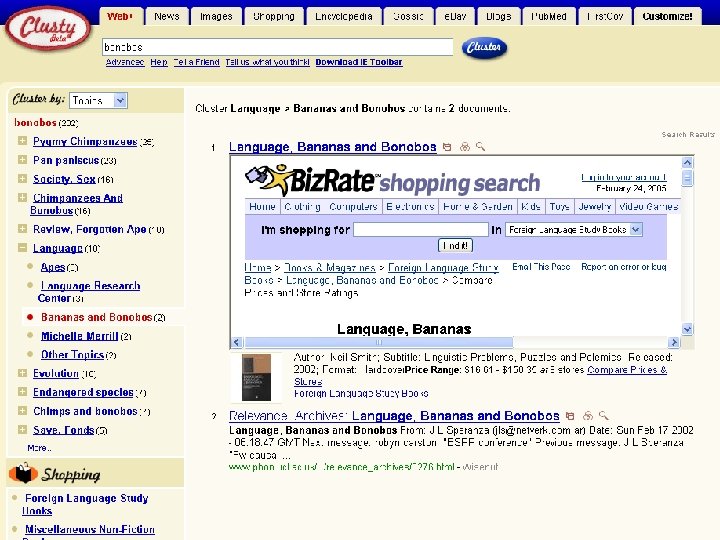The height and width of the screenshot is (540, 720).
Task: Switch to the PubMed tab
Action: 549,17
